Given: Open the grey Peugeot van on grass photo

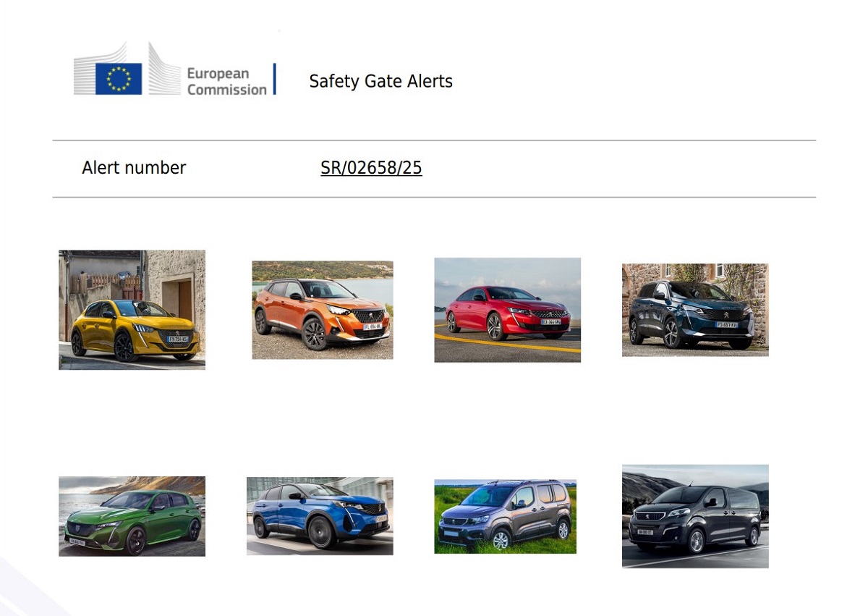Looking at the screenshot, I should pyautogui.click(x=505, y=516).
